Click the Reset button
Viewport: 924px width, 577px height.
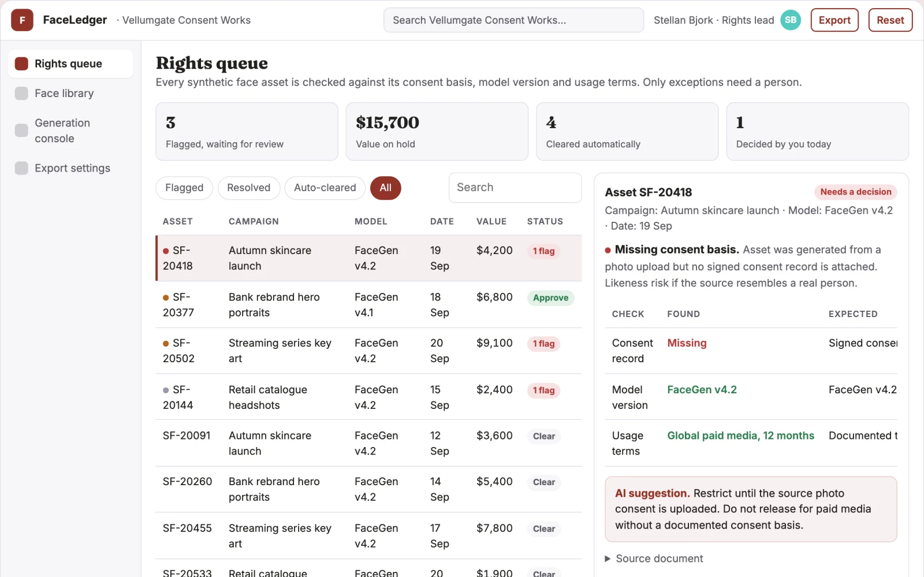coord(891,20)
